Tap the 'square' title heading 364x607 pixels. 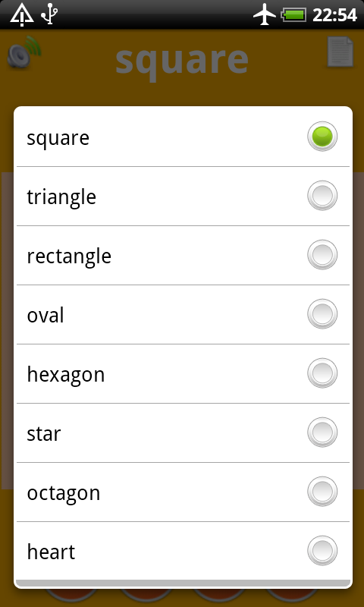pos(182,60)
